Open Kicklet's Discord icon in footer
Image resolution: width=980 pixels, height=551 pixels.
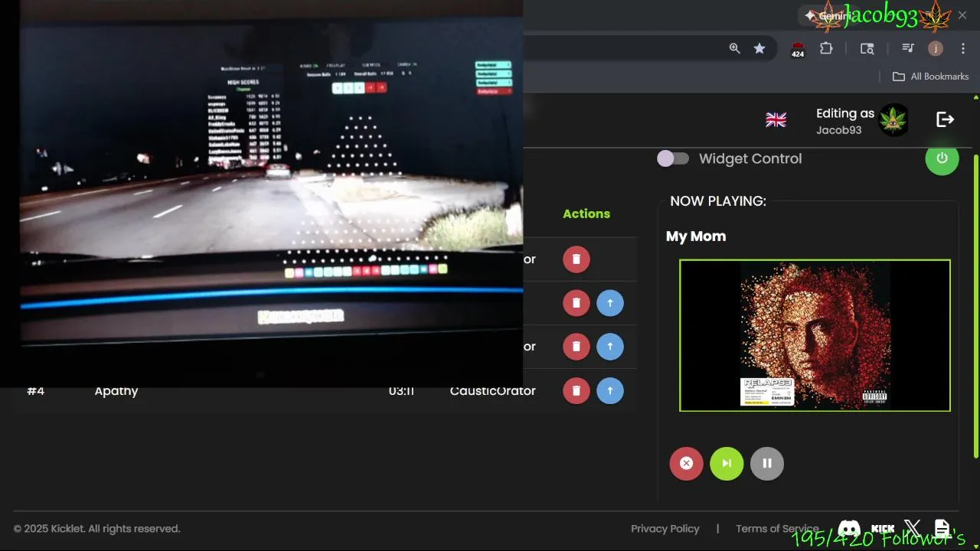tap(849, 529)
